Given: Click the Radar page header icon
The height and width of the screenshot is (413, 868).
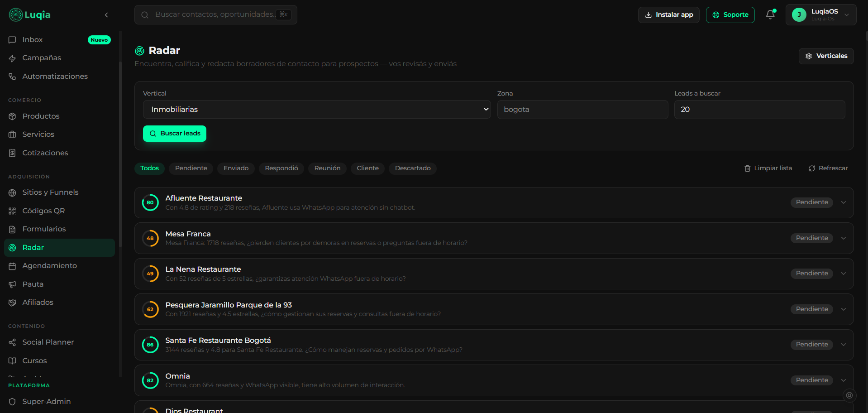Looking at the screenshot, I should (139, 51).
